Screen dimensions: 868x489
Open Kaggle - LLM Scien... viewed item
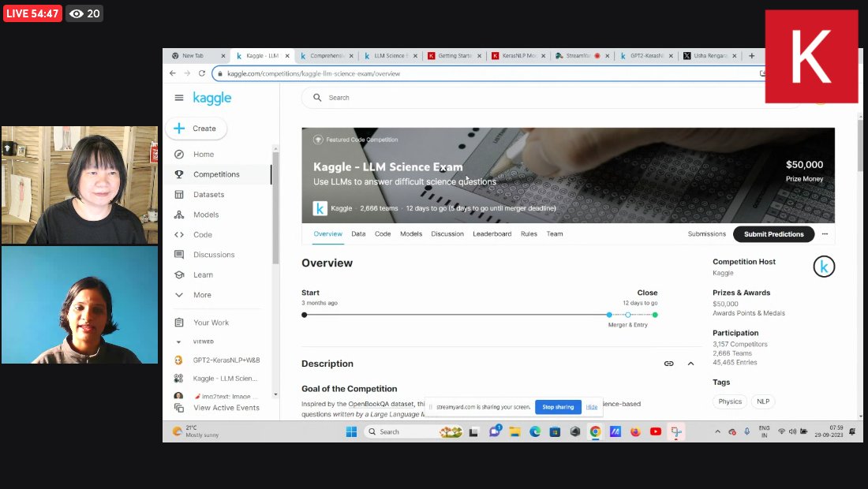[x=225, y=379]
